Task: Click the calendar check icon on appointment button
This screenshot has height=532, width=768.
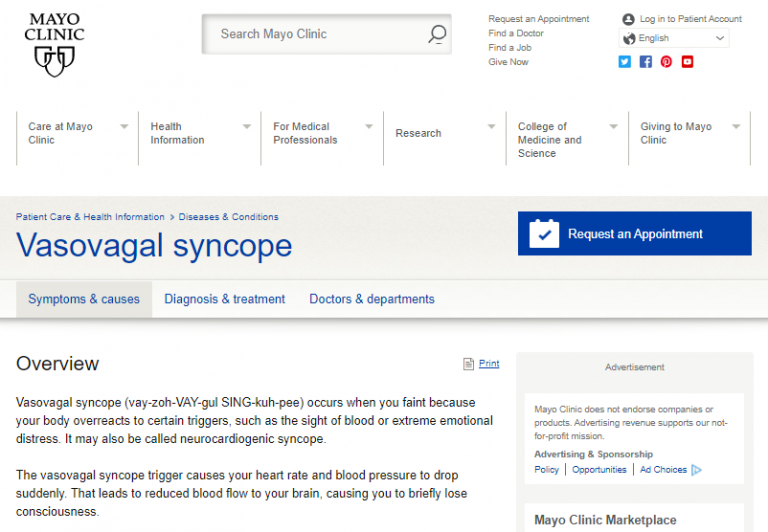Action: [544, 234]
